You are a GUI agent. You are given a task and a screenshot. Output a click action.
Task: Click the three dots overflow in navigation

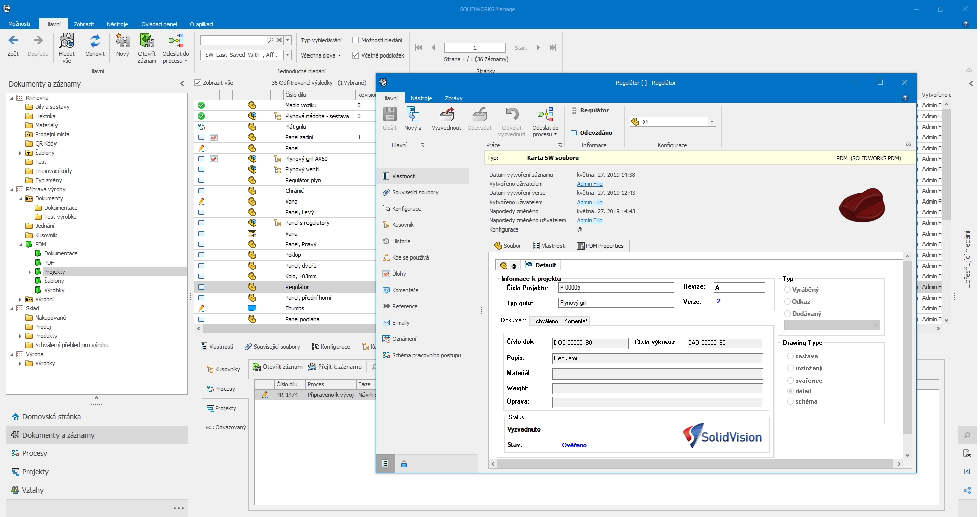[x=179, y=508]
